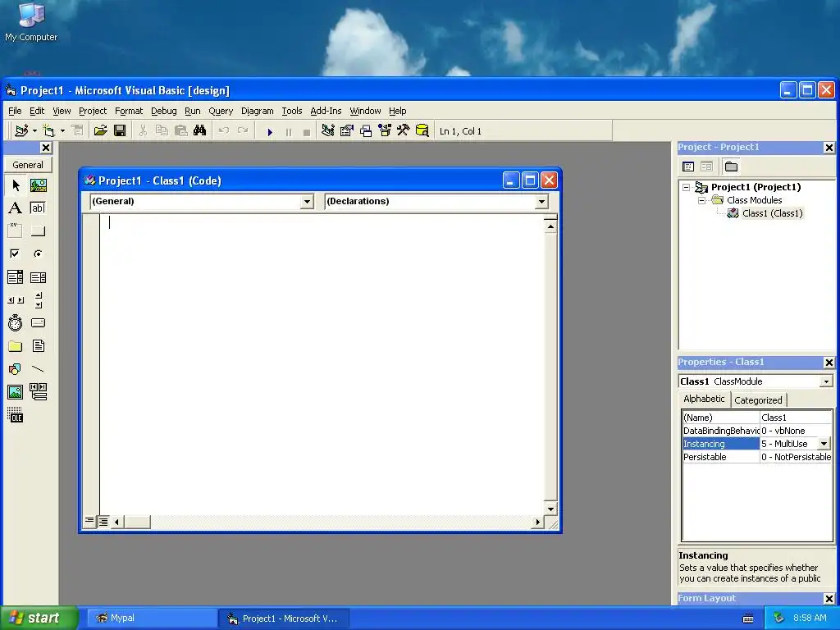Switch to the Alphabetic properties tab

[704, 399]
